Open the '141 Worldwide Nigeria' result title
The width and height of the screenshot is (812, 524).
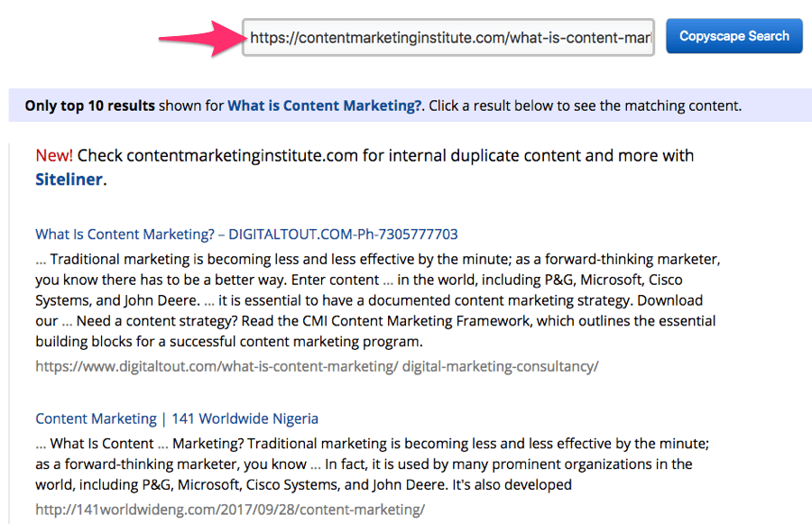177,418
